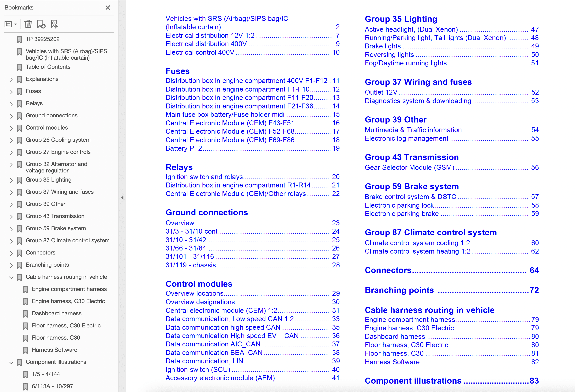Click the bookmark icon next to TP 39225202
The width and height of the screenshot is (575, 392).
coord(19,39)
